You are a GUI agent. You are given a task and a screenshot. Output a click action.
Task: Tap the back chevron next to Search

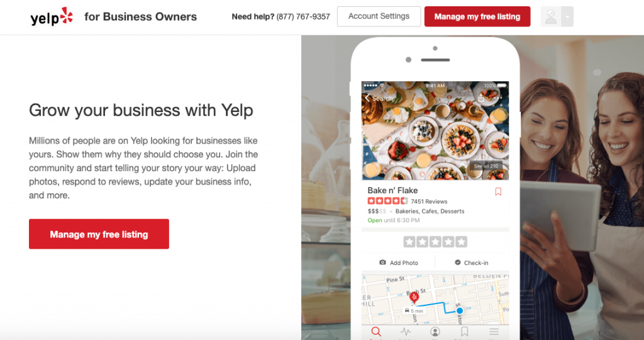(367, 98)
